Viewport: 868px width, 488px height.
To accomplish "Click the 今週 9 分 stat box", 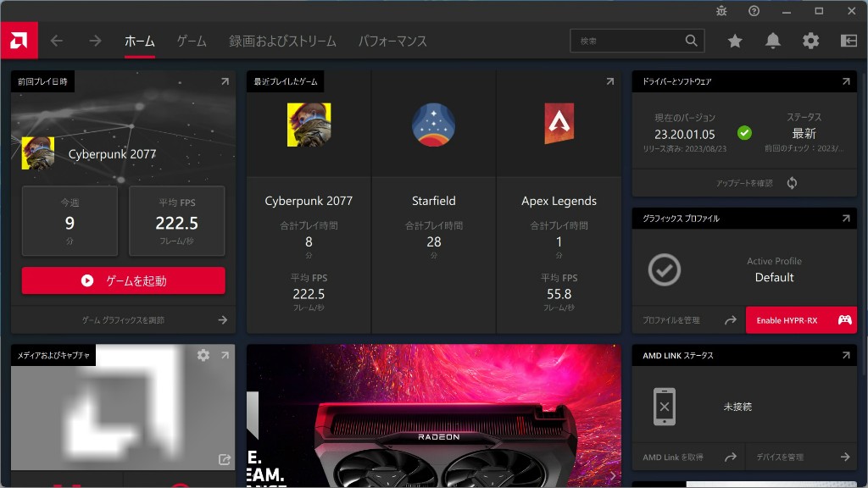I will (x=70, y=221).
